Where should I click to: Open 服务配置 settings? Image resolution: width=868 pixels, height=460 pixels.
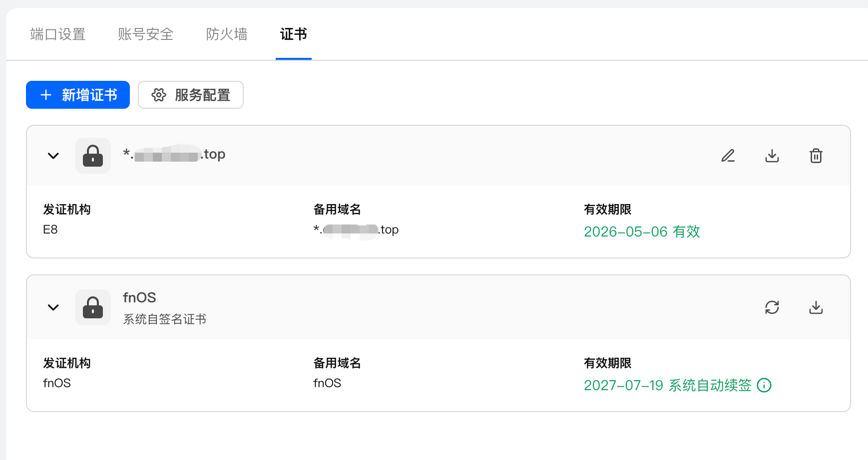(191, 95)
